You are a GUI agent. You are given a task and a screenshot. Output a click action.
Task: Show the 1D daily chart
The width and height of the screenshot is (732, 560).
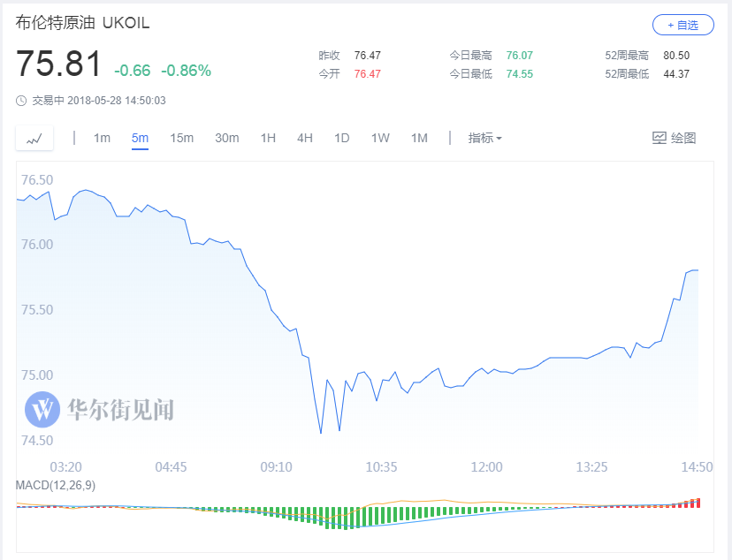[x=342, y=138]
